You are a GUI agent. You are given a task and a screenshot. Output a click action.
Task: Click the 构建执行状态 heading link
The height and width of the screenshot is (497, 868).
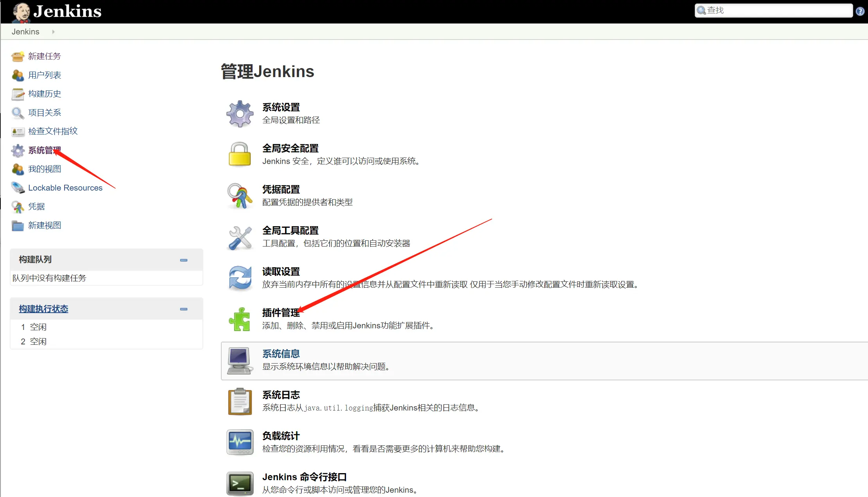click(43, 309)
